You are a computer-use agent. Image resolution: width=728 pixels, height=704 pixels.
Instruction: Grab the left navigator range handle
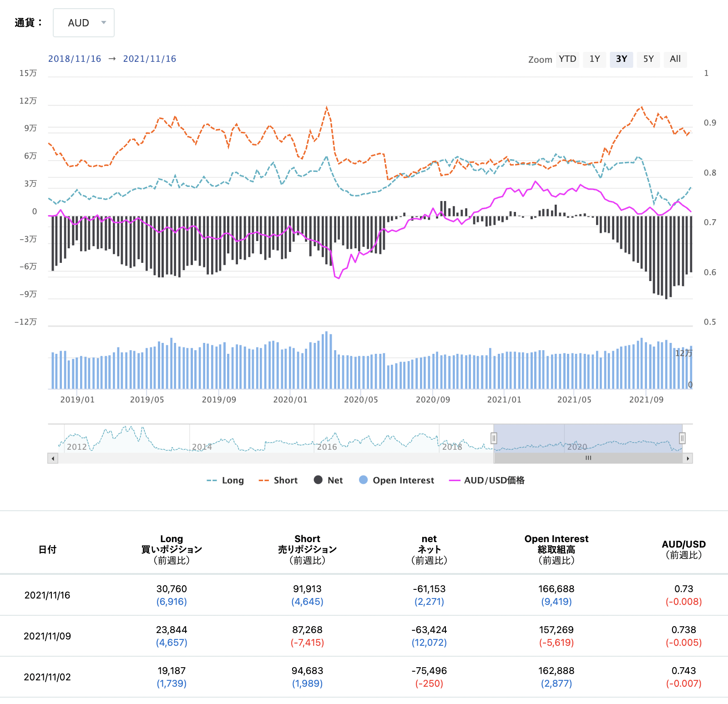click(x=494, y=438)
